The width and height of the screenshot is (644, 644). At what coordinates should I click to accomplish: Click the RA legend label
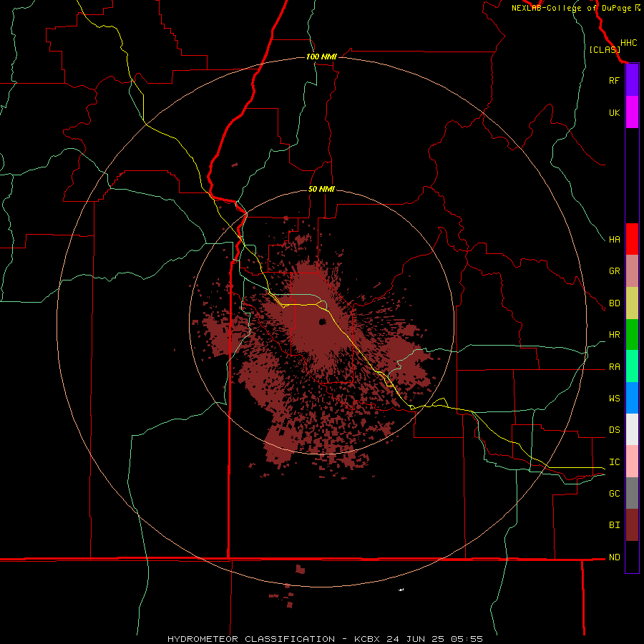click(614, 367)
